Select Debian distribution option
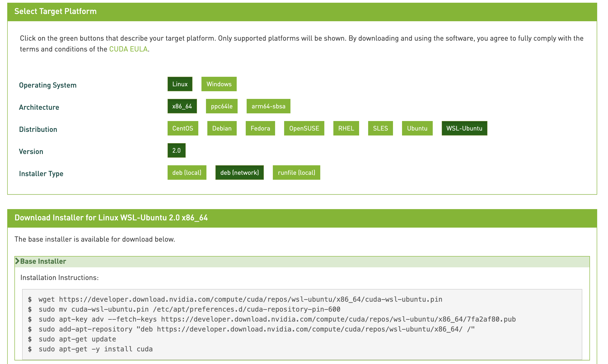Image resolution: width=608 pixels, height=364 pixels. click(222, 128)
